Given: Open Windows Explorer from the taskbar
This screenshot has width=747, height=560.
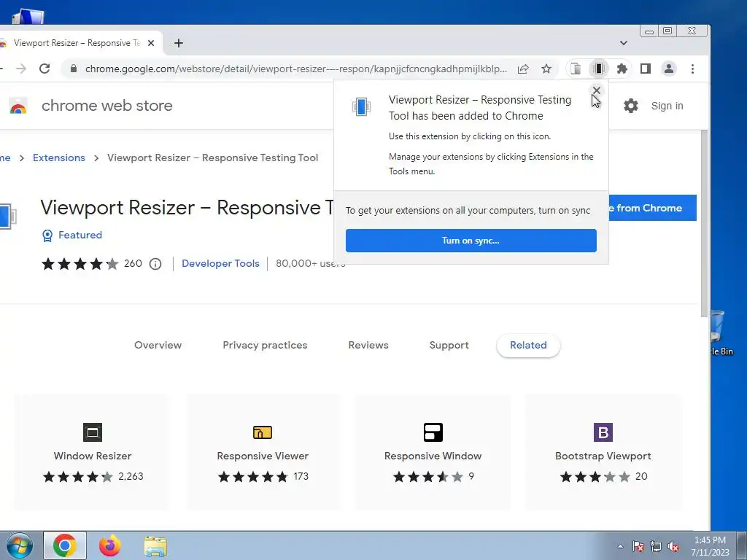Looking at the screenshot, I should 155,546.
